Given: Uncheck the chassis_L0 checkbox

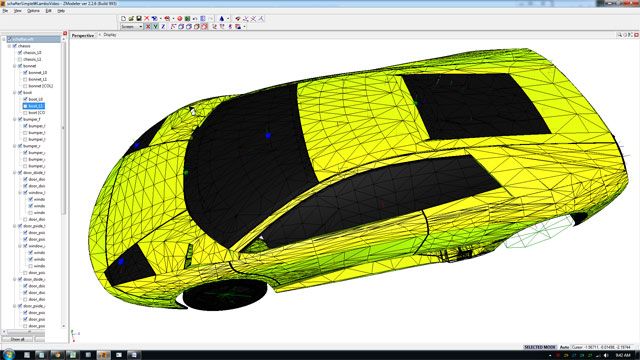Looking at the screenshot, I should (x=20, y=53).
